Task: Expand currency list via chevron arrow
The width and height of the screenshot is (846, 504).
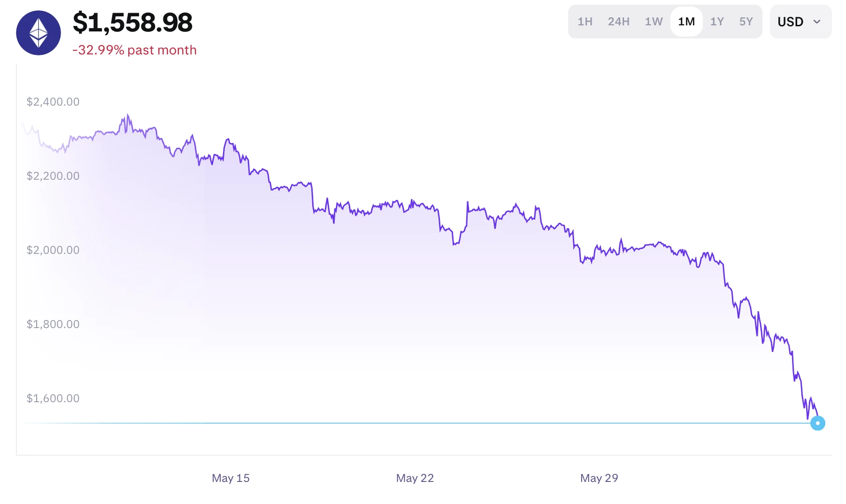Action: (x=817, y=22)
